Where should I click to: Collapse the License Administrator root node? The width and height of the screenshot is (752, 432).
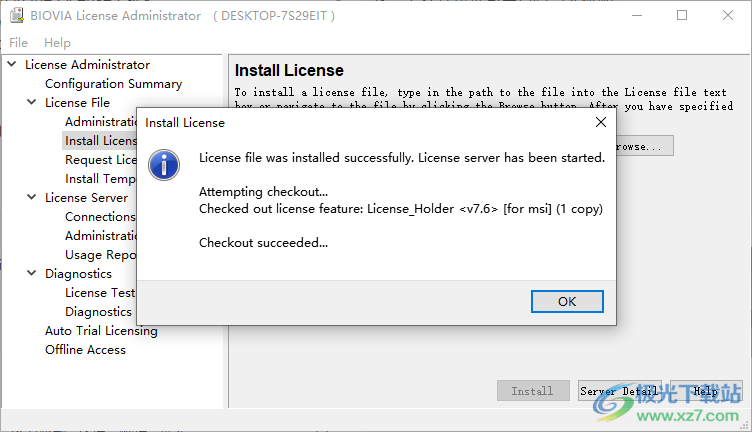pos(12,64)
